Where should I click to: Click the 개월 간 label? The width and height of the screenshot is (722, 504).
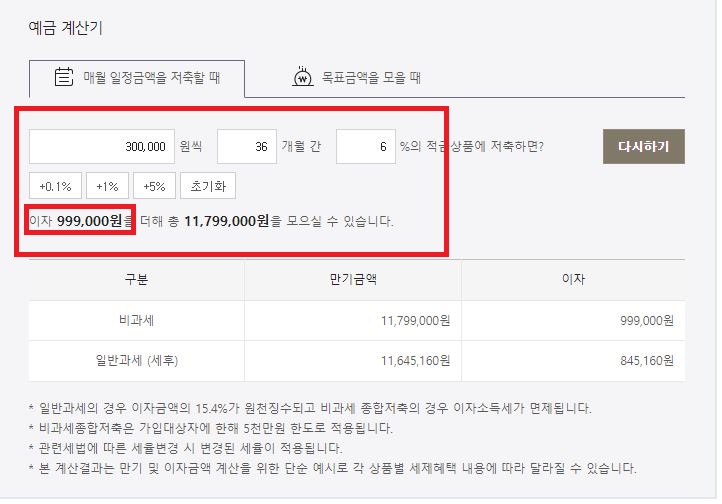301,146
